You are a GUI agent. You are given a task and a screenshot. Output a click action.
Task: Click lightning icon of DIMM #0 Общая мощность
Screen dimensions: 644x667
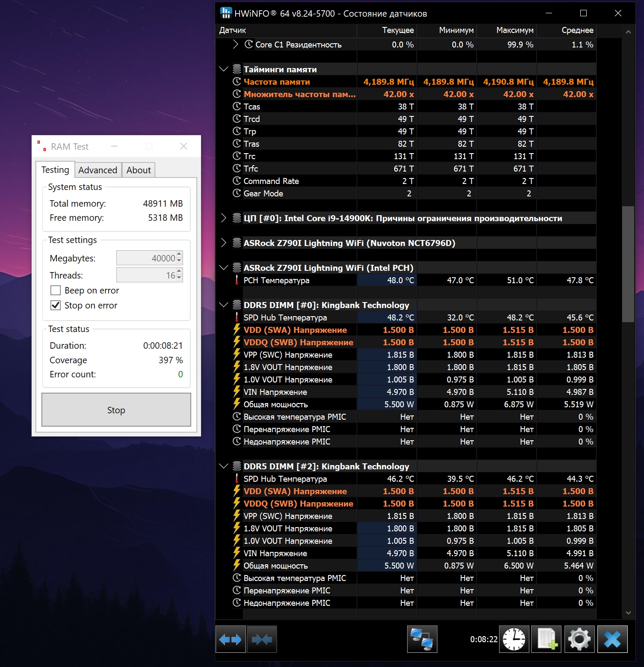[236, 404]
